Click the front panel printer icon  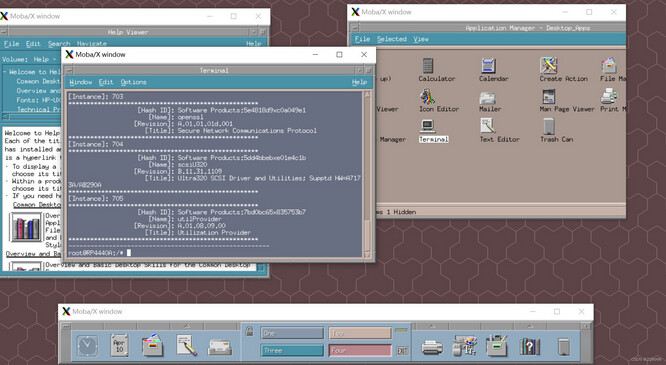click(432, 347)
